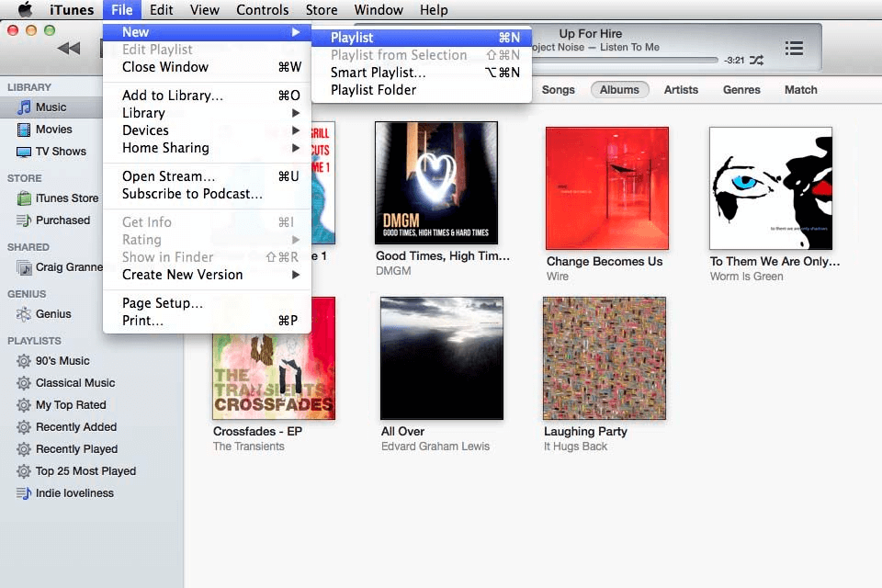Select the Indie loveliness playlist
Screen dimensions: 882x588
coord(73,493)
